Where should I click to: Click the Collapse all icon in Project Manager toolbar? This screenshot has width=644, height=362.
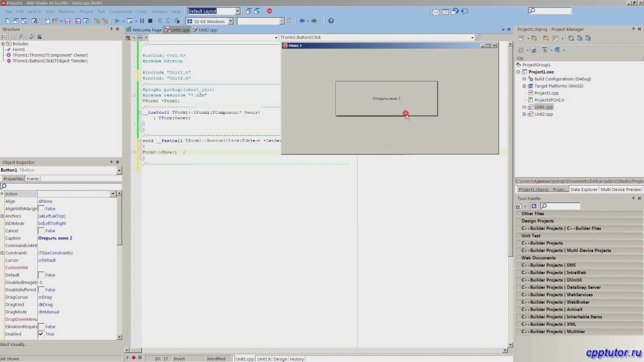(588, 38)
